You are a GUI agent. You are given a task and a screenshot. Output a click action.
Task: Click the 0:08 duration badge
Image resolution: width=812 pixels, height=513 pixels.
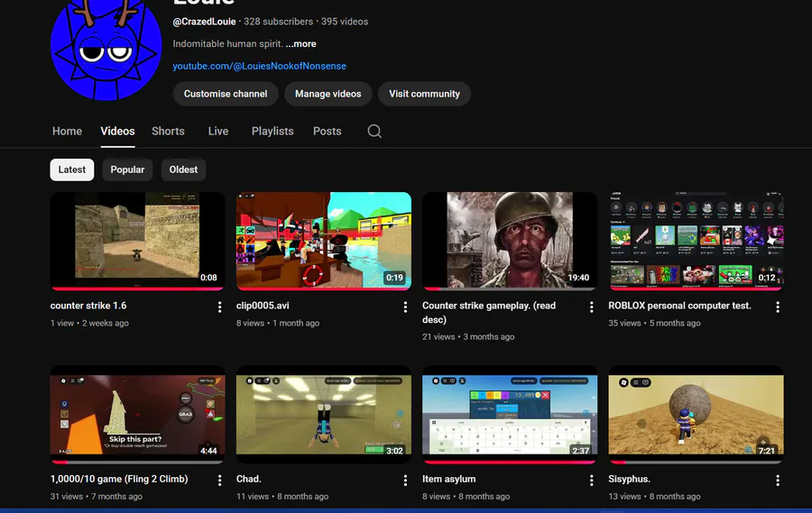tap(208, 278)
